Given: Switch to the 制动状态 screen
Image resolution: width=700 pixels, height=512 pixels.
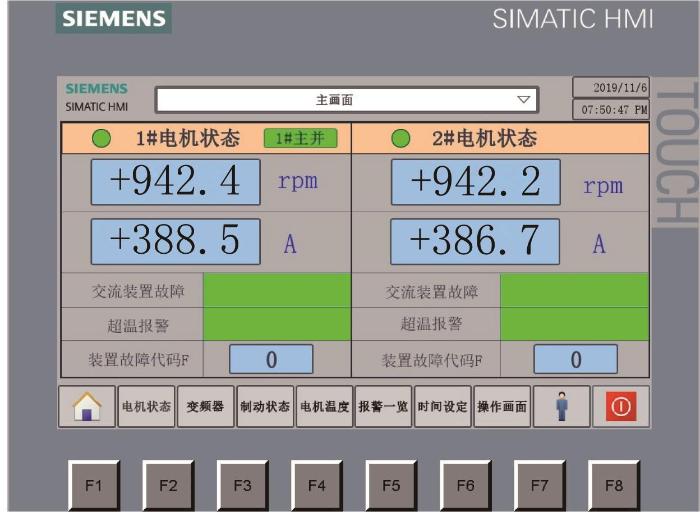Looking at the screenshot, I should 265,407.
